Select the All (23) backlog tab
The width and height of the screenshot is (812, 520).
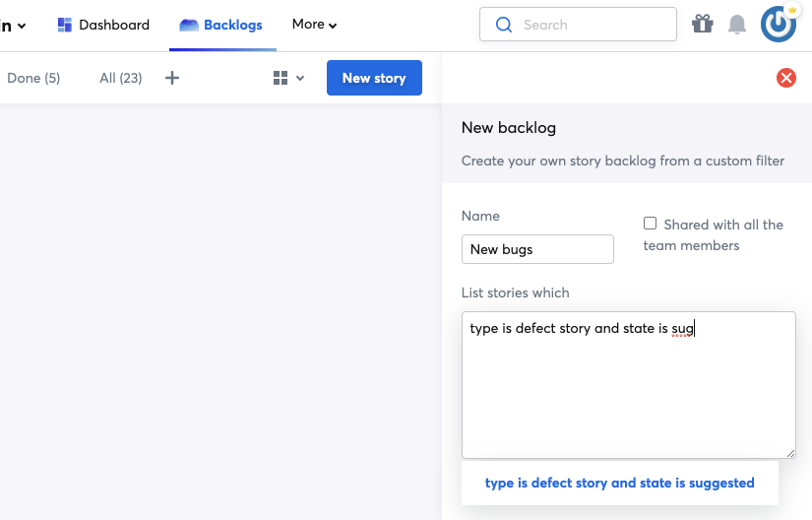[x=120, y=78]
